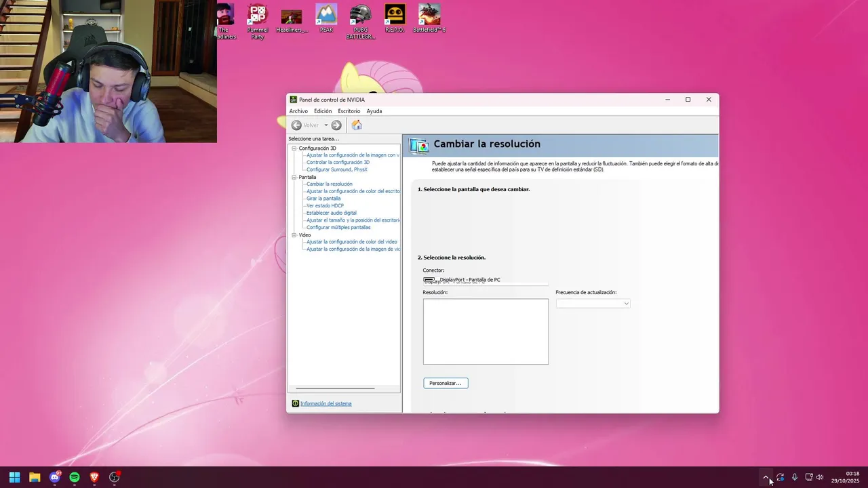Open Ajustar la configuración de color del escritorio
The width and height of the screenshot is (868, 488).
[x=353, y=192]
